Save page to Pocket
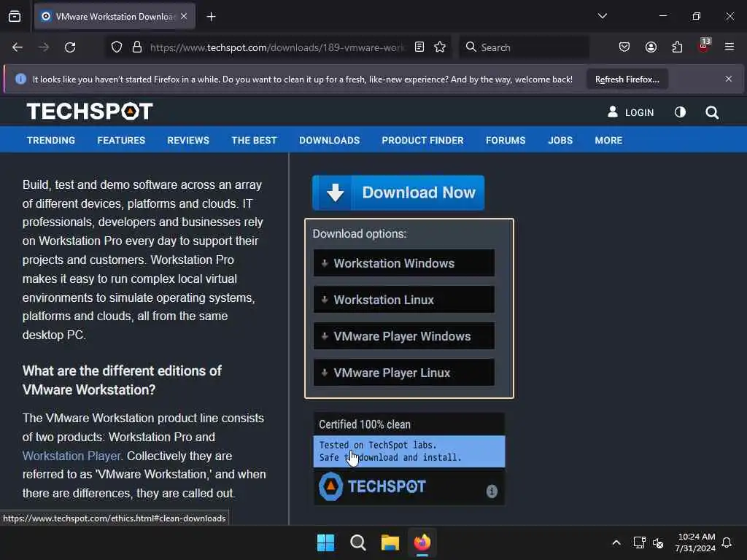Viewport: 747px width, 560px height. tap(624, 47)
